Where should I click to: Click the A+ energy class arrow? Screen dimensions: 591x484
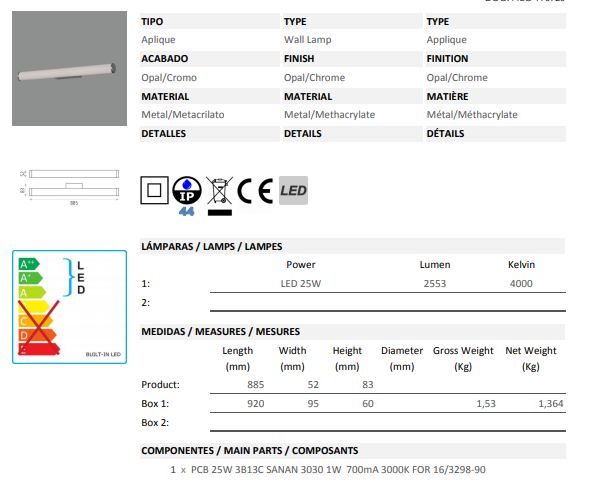31,278
